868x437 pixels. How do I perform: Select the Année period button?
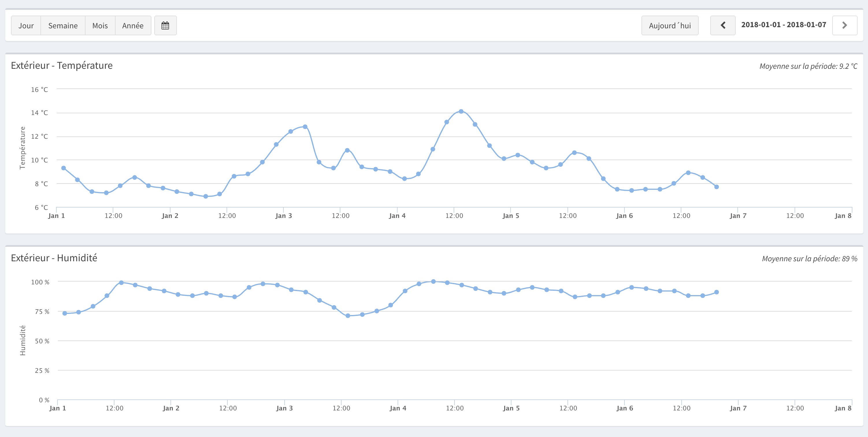pyautogui.click(x=133, y=26)
